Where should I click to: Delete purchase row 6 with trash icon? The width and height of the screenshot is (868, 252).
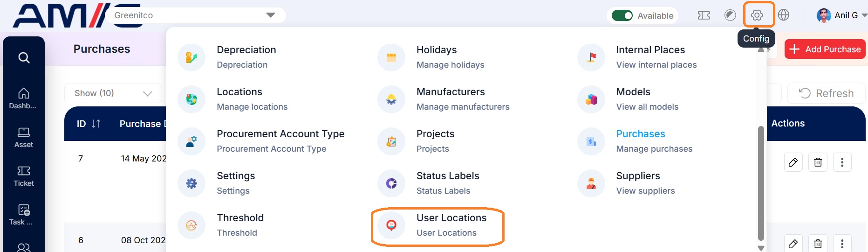pyautogui.click(x=818, y=244)
